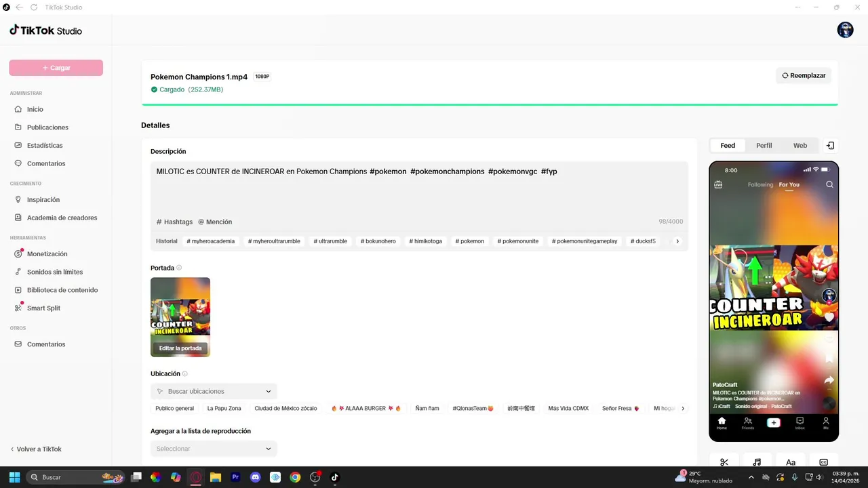Open Discord from the taskbar
Viewport: 868px width, 488px height.
point(255,477)
